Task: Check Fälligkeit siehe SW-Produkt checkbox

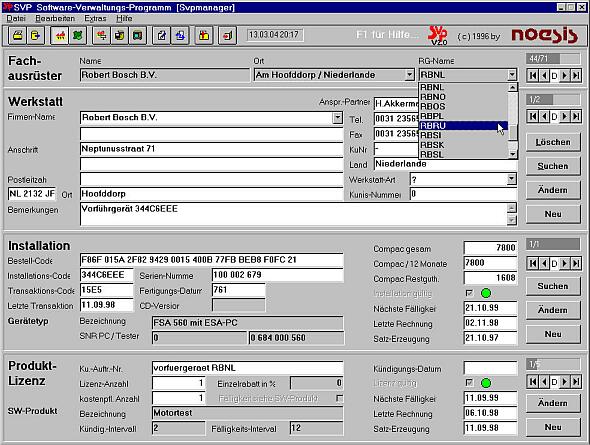Action: coord(339,398)
